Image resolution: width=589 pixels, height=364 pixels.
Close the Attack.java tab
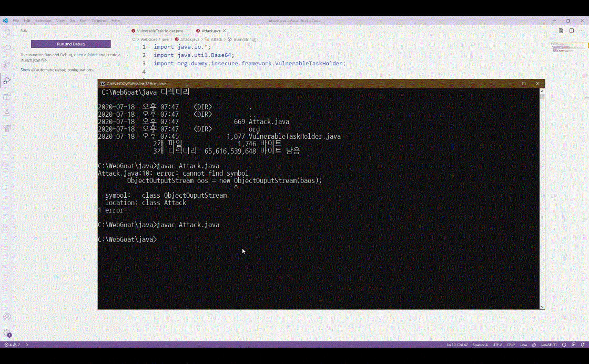[224, 31]
